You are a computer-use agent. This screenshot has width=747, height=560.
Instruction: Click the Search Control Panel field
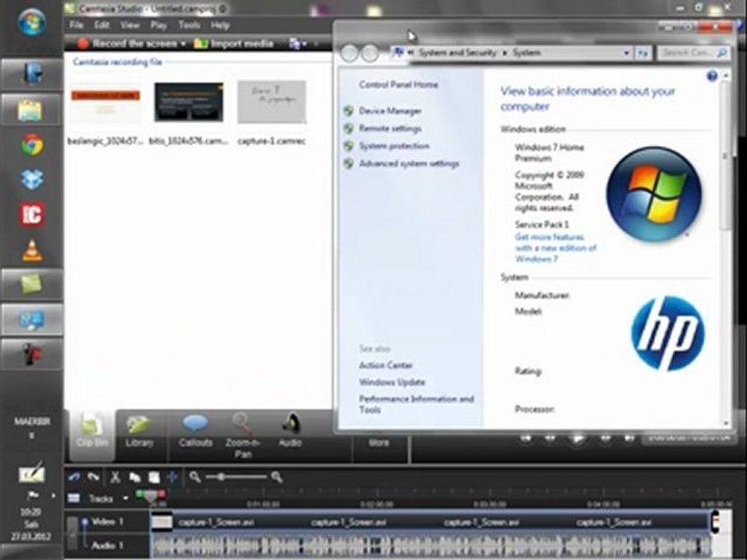pos(693,53)
